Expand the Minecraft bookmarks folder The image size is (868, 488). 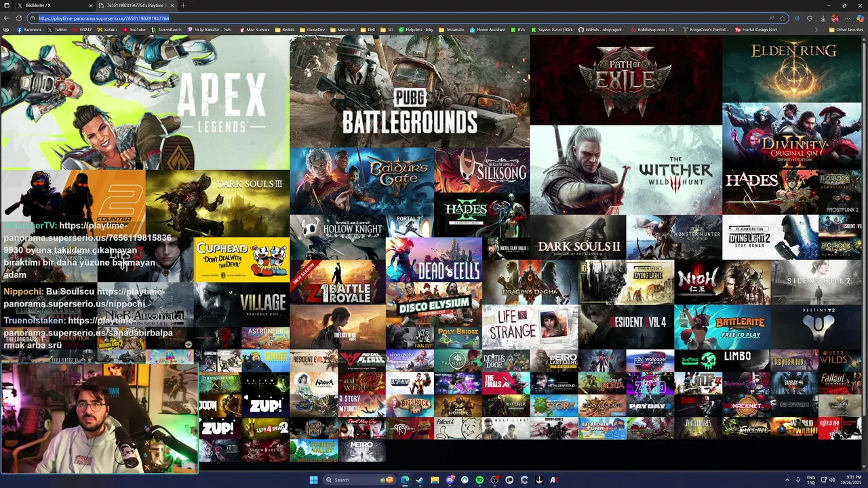(342, 30)
